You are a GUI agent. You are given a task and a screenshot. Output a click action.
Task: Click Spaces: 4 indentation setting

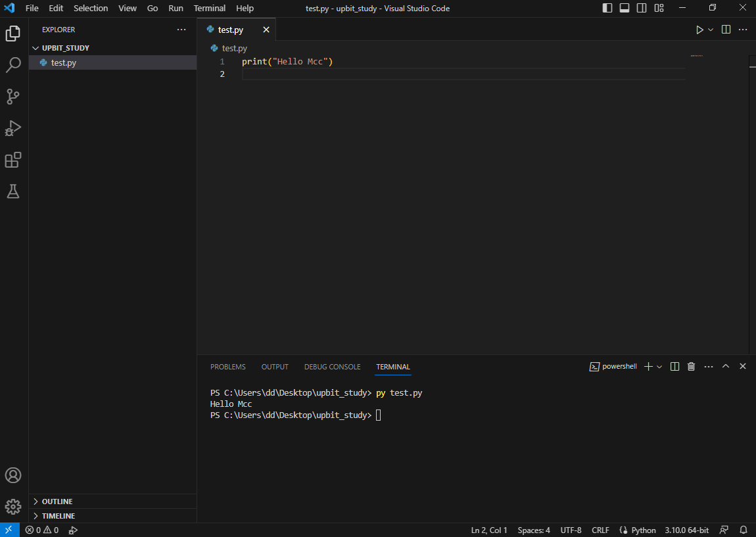(x=534, y=530)
